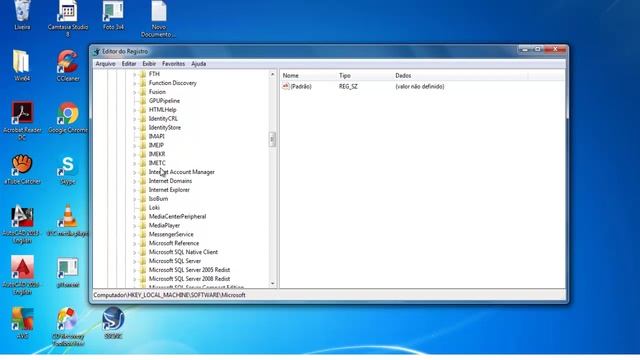Click the registry path in status bar

pyautogui.click(x=169, y=295)
